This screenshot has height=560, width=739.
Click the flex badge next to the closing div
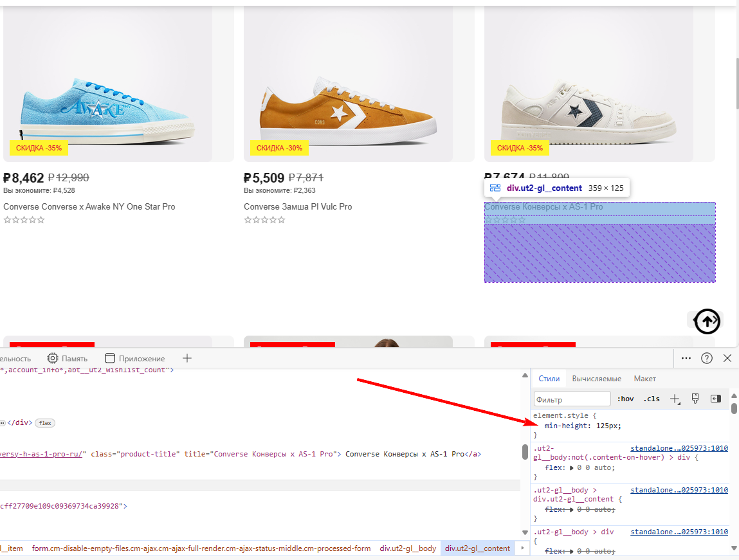[45, 423]
